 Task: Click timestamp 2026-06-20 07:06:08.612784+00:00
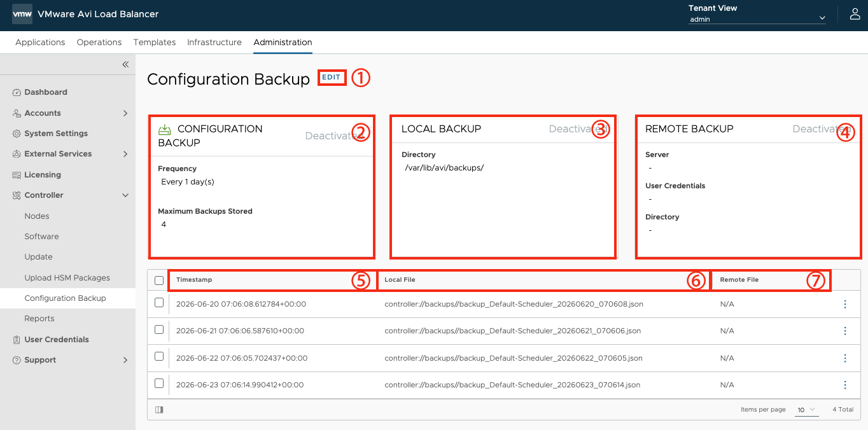(x=241, y=304)
